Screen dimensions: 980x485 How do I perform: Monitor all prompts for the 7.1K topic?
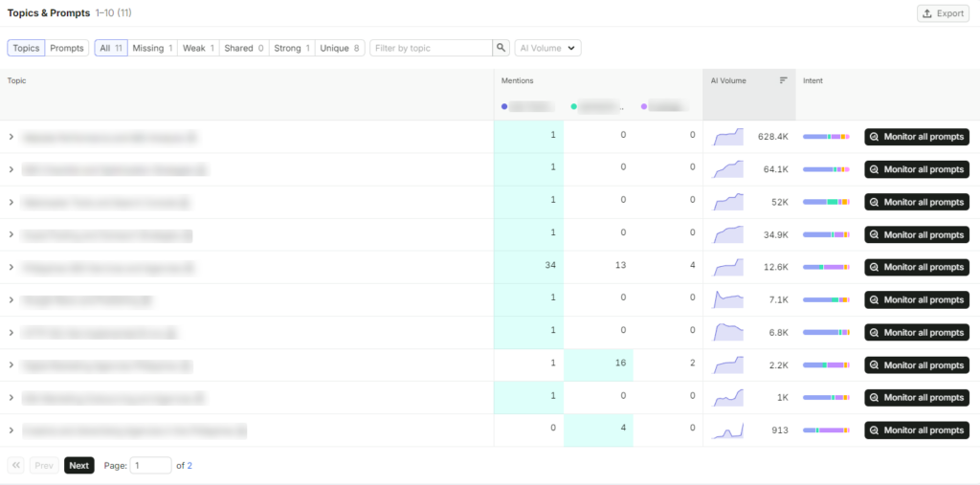coord(917,300)
